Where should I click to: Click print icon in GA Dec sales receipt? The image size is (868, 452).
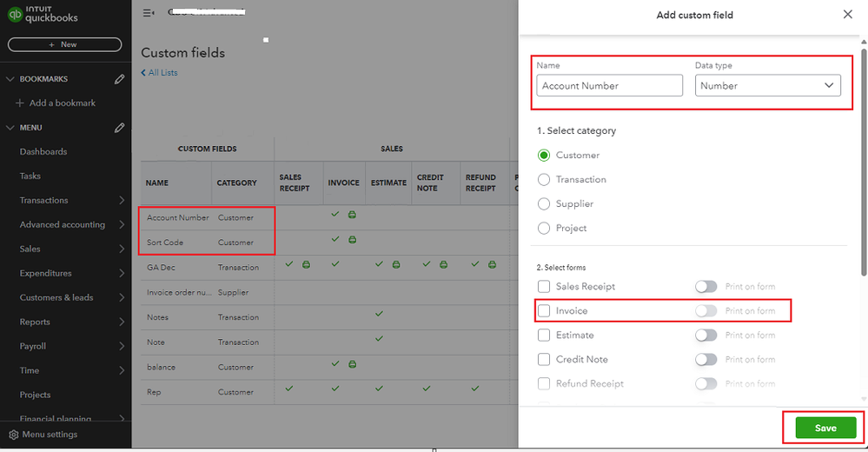(306, 264)
